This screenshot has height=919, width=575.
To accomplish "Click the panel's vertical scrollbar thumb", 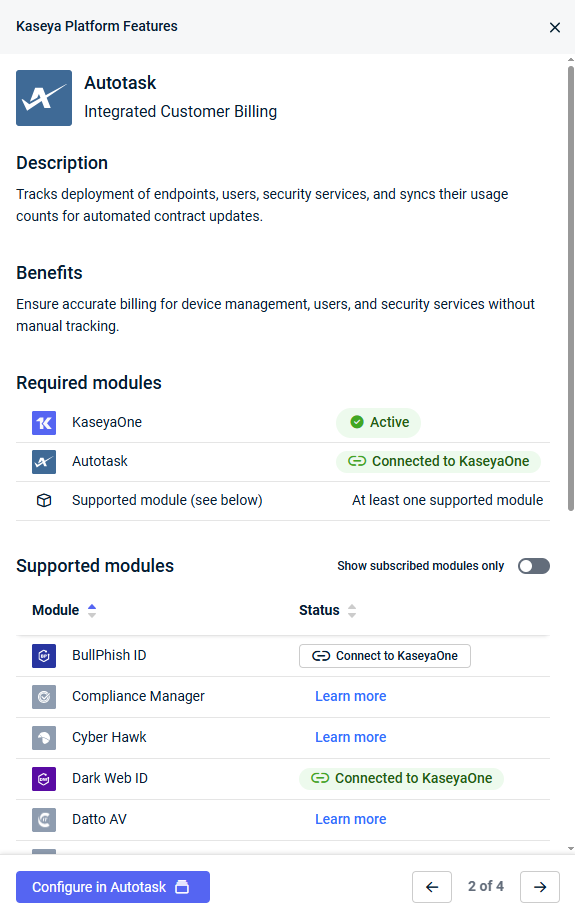I will coord(571,288).
